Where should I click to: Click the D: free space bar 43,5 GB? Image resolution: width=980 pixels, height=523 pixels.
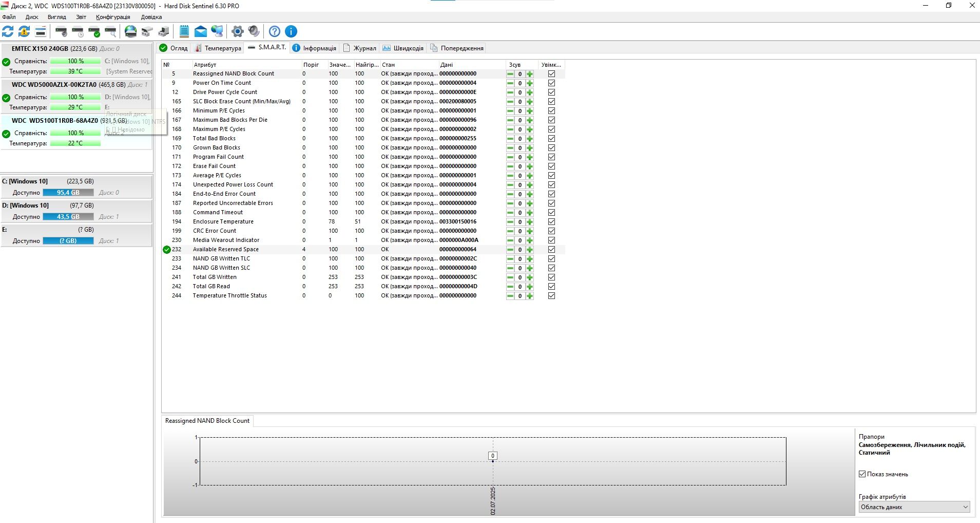[x=68, y=217]
